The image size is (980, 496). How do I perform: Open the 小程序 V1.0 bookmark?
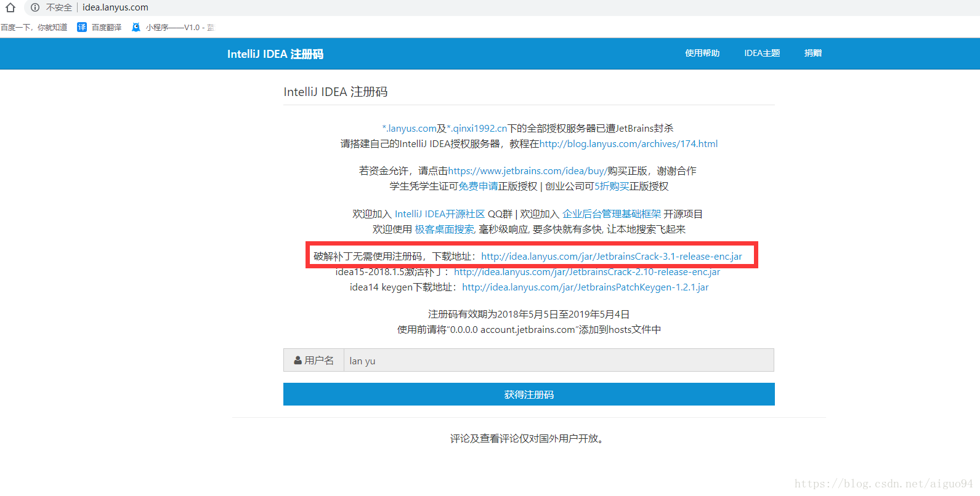(174, 27)
